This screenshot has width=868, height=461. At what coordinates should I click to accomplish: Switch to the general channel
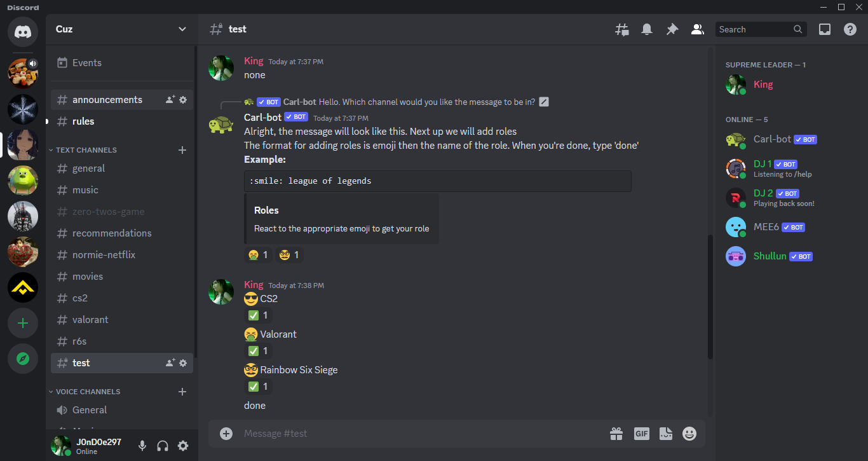88,169
